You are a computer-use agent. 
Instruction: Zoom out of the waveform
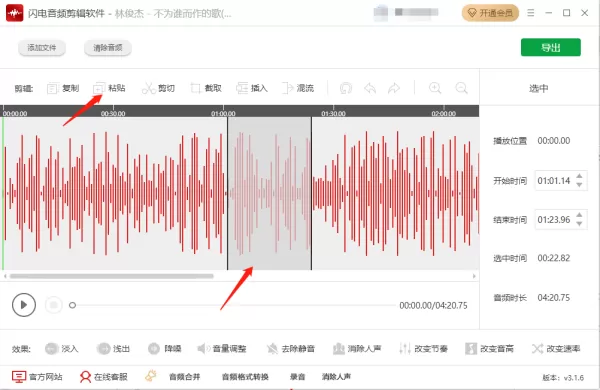461,88
